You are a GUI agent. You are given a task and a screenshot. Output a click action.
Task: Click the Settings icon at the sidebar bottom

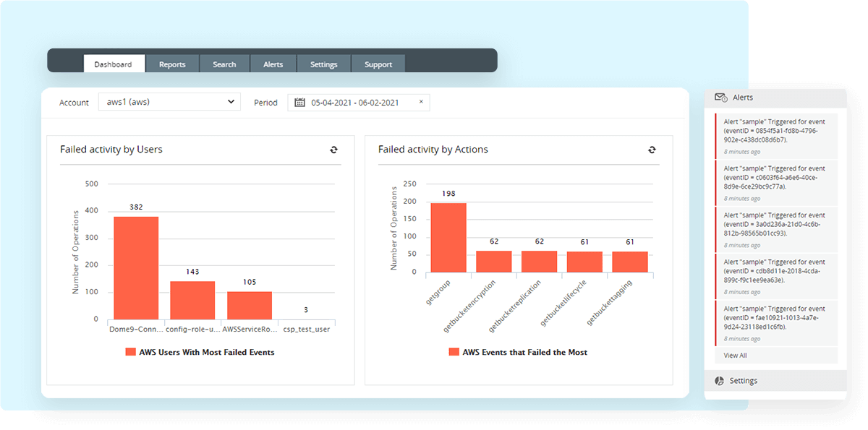coord(718,380)
